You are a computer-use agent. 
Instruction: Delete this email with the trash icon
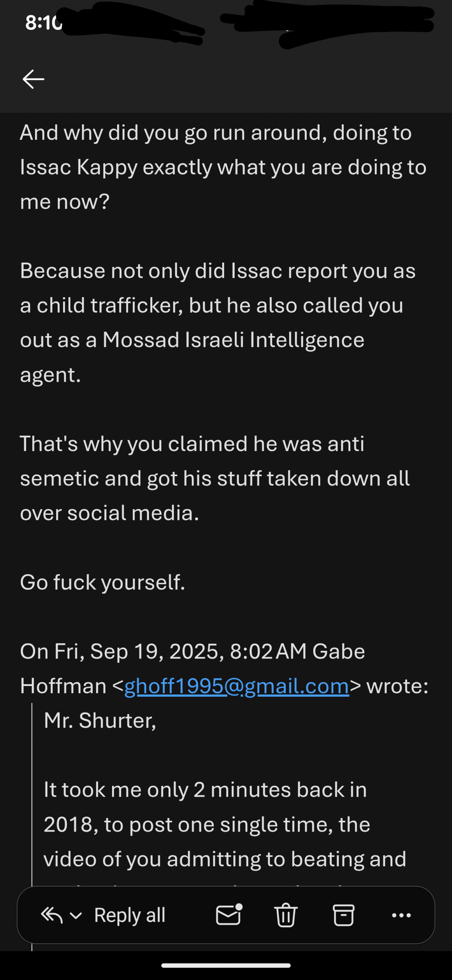point(286,915)
